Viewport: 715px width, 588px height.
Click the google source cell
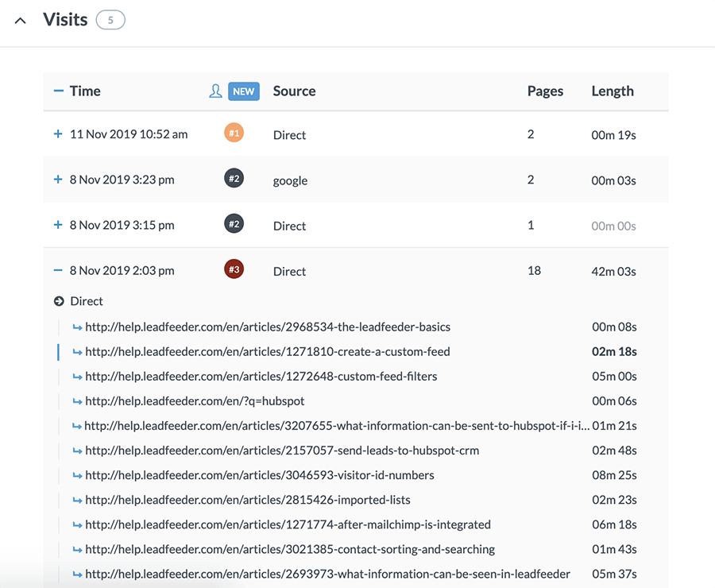click(290, 180)
